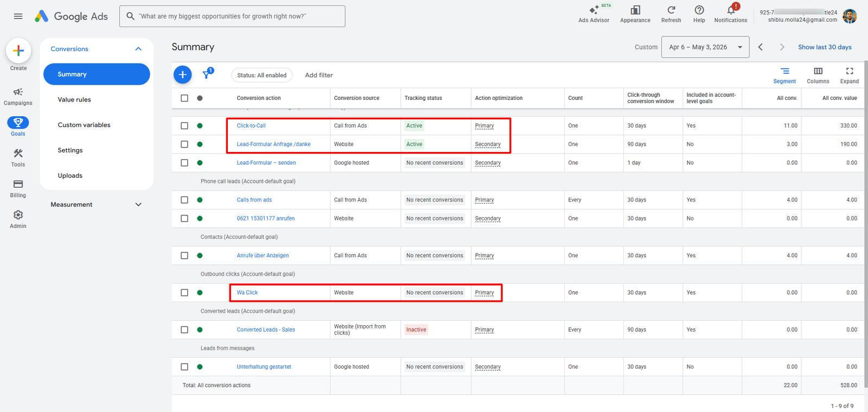The width and height of the screenshot is (868, 412).
Task: Refresh the page data
Action: [x=671, y=15]
